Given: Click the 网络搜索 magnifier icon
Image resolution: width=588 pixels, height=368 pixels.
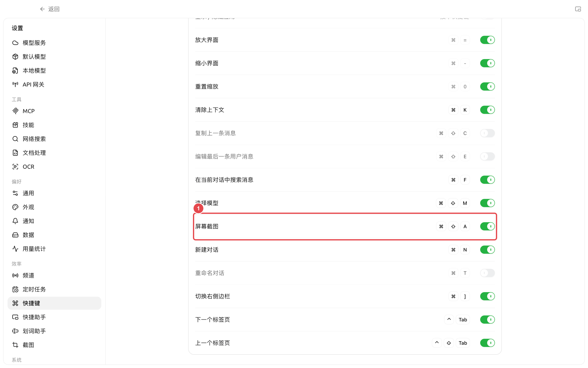Looking at the screenshot, I should [15, 139].
